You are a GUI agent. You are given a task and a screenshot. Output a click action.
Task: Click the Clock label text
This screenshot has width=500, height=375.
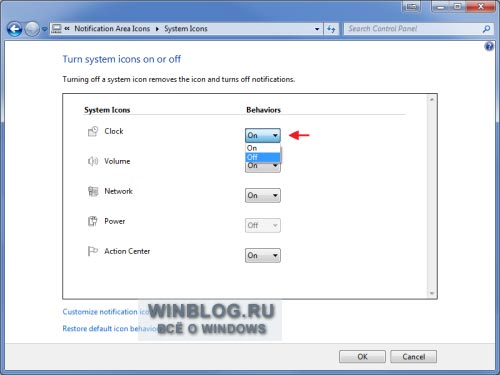[x=114, y=131]
